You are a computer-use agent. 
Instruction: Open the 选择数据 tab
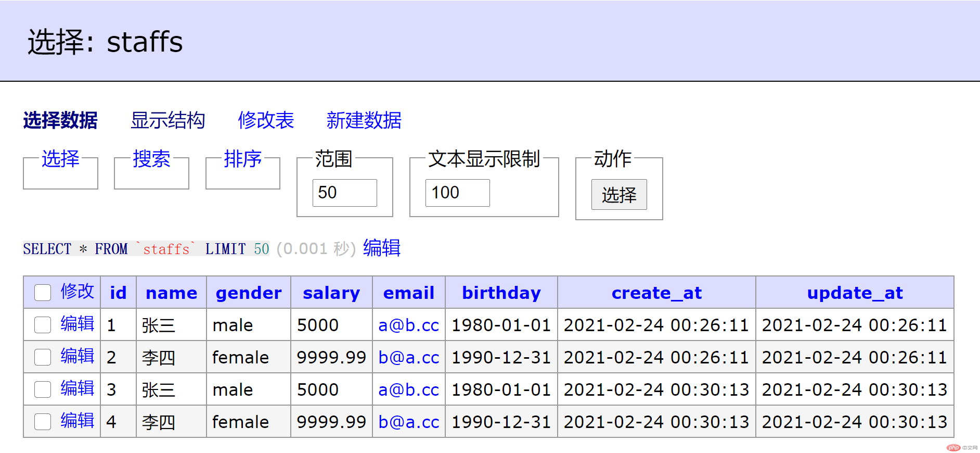[60, 120]
